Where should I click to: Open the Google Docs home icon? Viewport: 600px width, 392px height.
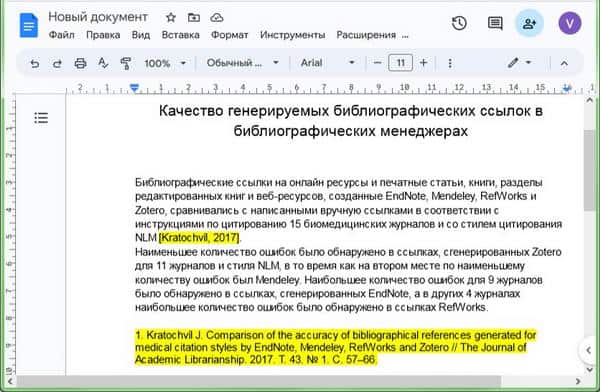pos(29,25)
